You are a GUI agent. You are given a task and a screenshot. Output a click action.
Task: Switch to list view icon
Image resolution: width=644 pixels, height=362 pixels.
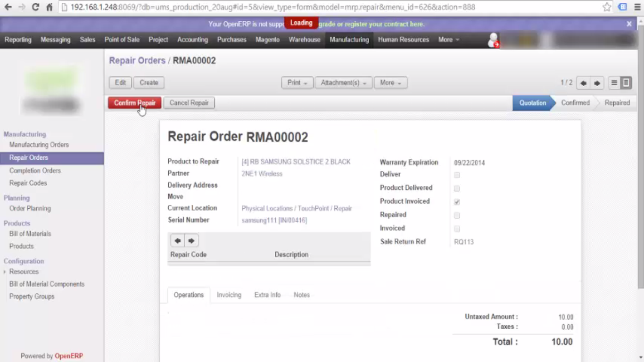(x=614, y=83)
